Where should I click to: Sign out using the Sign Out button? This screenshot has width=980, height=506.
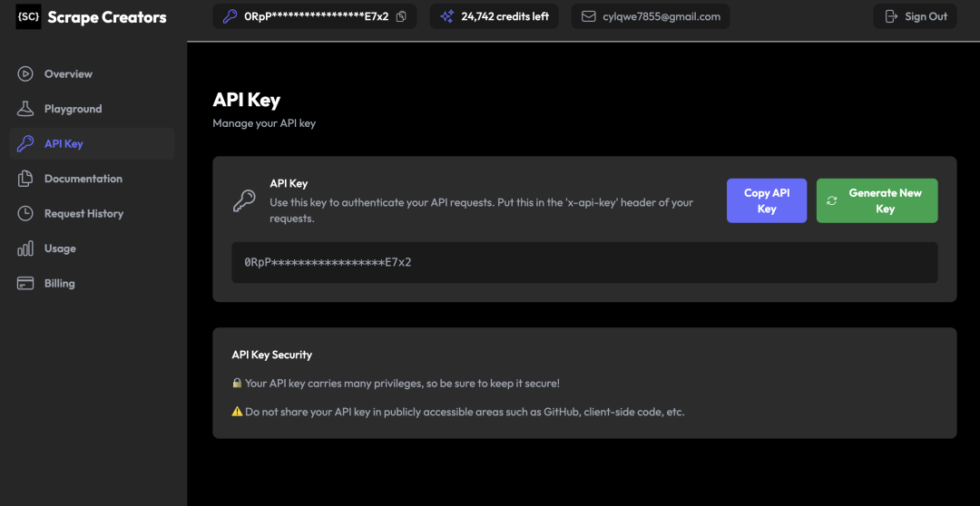coord(915,16)
